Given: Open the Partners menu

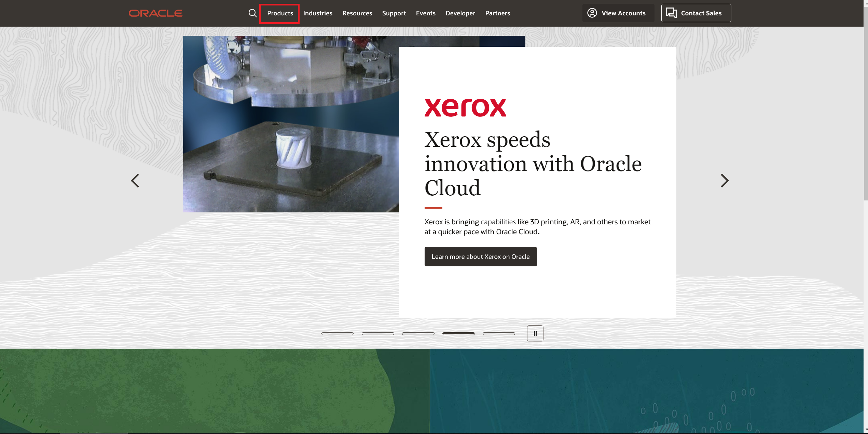Looking at the screenshot, I should click(x=497, y=13).
